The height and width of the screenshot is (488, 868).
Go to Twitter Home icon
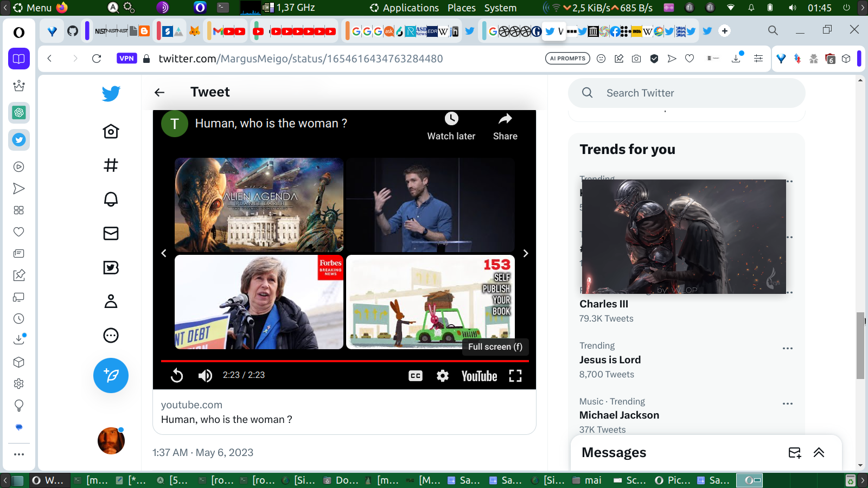111,131
